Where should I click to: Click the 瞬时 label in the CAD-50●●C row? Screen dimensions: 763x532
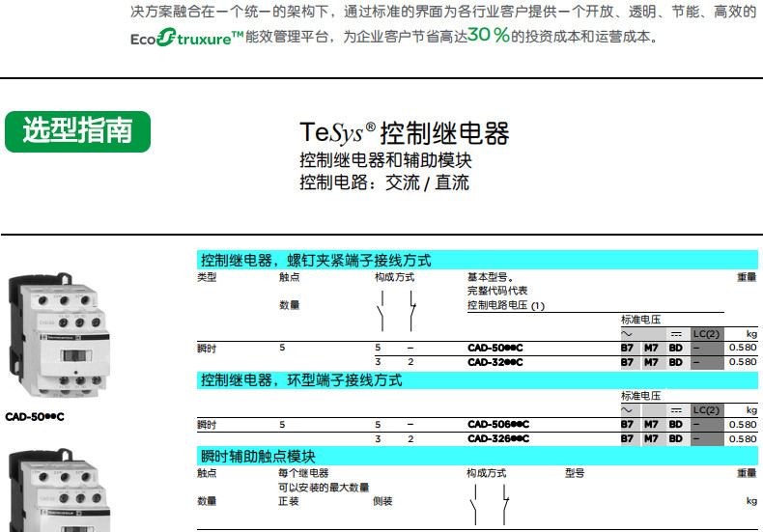click(x=207, y=349)
